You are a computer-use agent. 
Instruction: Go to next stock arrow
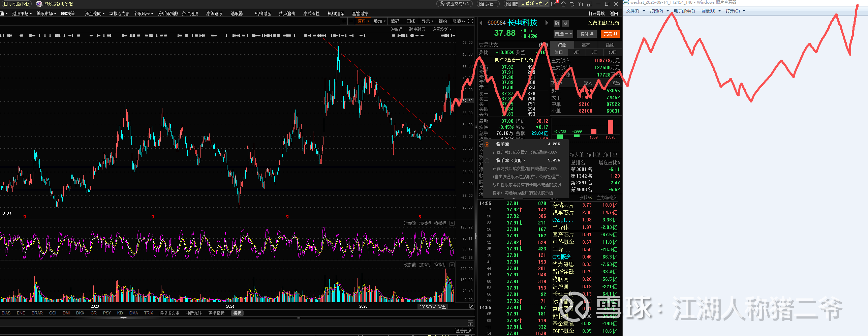point(547,23)
